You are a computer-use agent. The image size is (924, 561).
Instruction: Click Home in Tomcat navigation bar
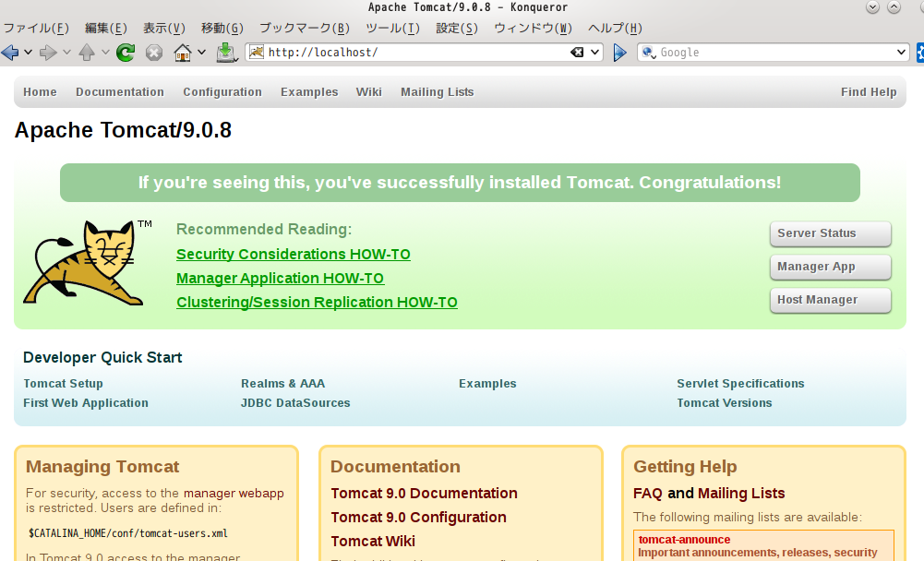click(x=40, y=92)
